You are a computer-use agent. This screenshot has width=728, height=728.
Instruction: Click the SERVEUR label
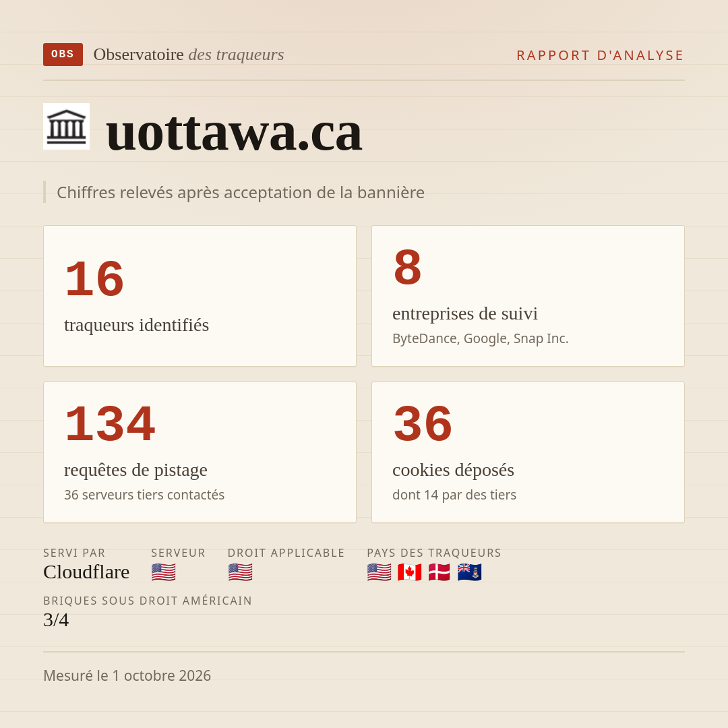coord(178,553)
